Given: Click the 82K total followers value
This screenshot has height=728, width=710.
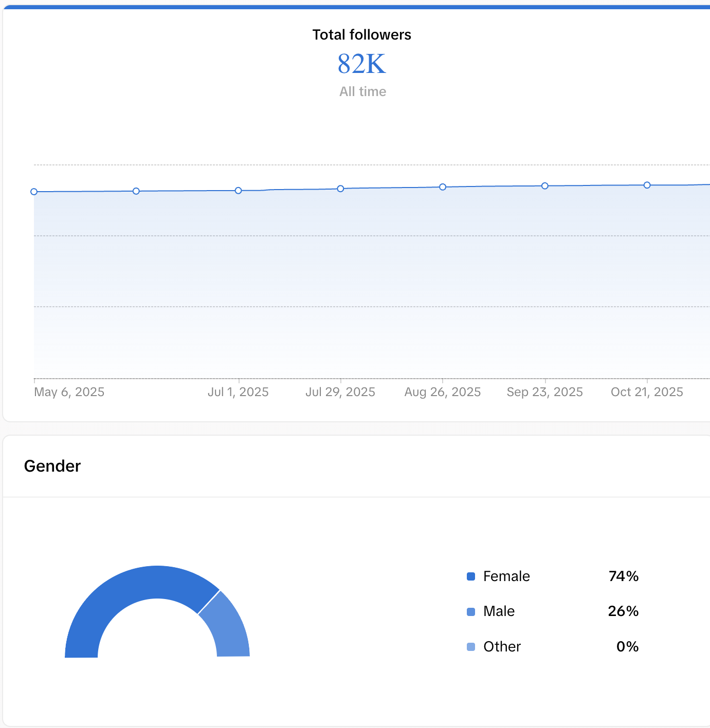Looking at the screenshot, I should tap(362, 64).
